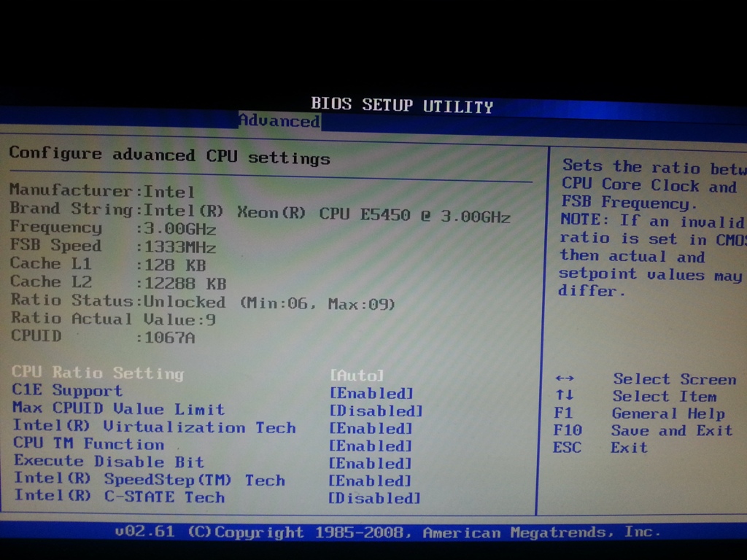Click the BIOS SETUP UTILITY title
Viewport: 747px width, 560px height.
[402, 105]
